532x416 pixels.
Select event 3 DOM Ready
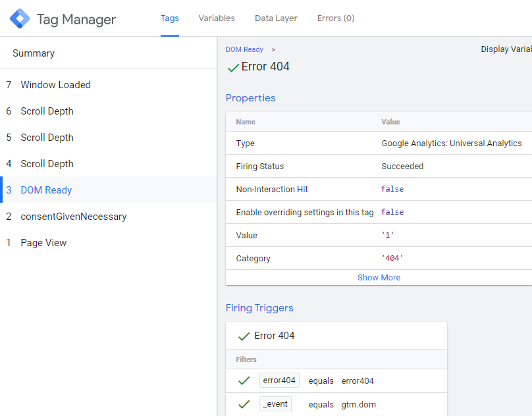[108, 190]
